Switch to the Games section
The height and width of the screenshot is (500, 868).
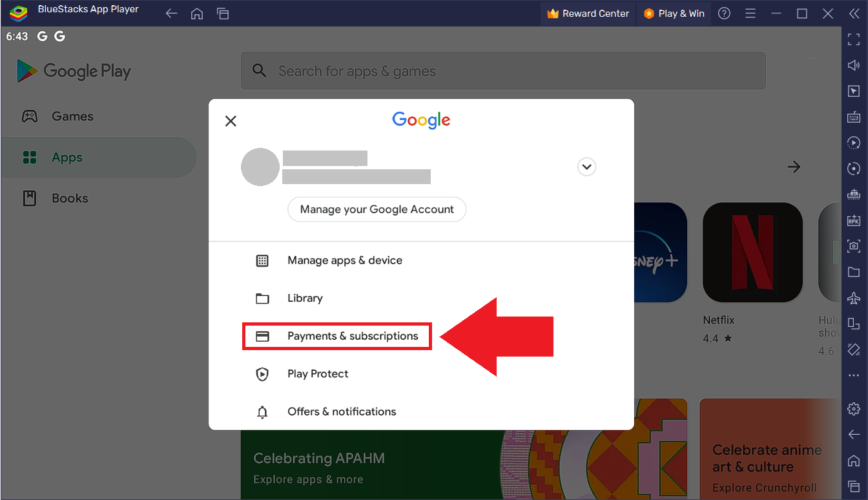pos(98,116)
